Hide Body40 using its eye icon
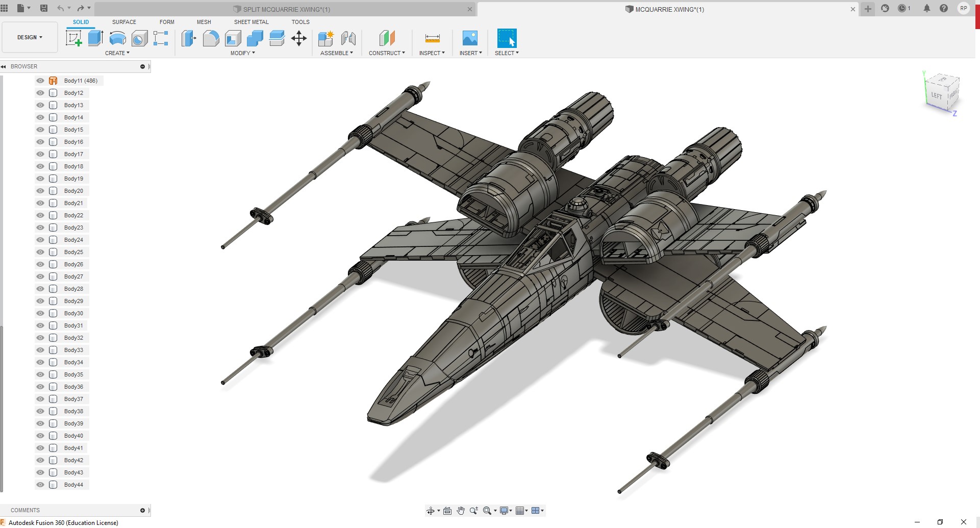Screen dimensions: 980x528 [x=40, y=436]
